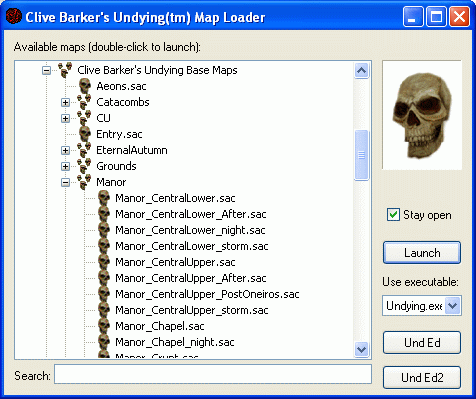Select Clive Barker's Undying Base Maps label

157,70
